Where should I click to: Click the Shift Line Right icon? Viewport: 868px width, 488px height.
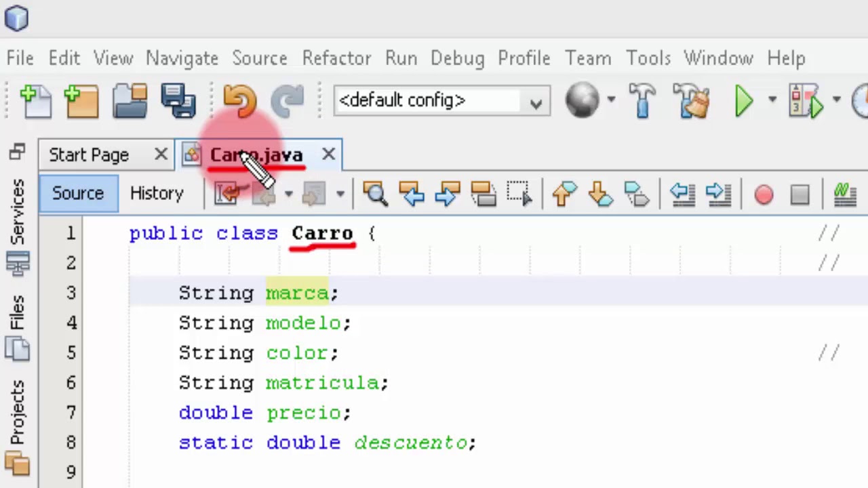coord(718,194)
